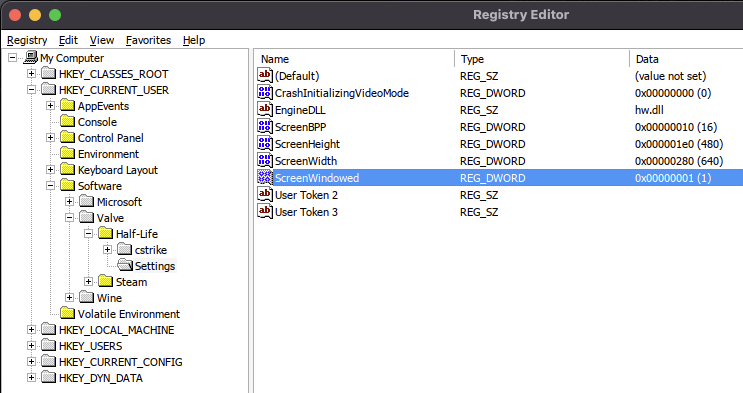This screenshot has height=393, width=743.
Task: Collapse the Half-Life key
Action: click(x=88, y=233)
